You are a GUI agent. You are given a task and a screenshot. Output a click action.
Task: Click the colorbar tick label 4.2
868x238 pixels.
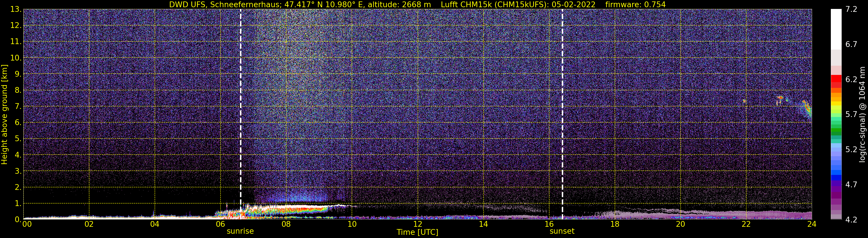(x=851, y=220)
